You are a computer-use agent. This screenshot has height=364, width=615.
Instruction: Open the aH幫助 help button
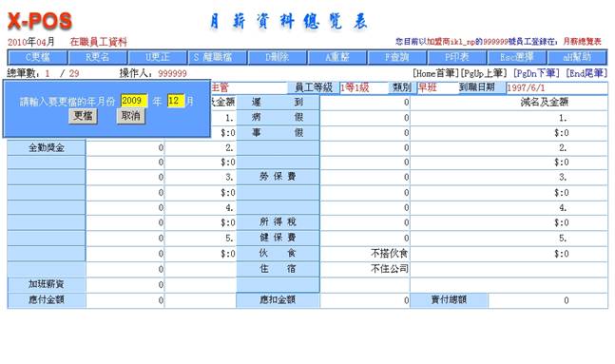577,57
